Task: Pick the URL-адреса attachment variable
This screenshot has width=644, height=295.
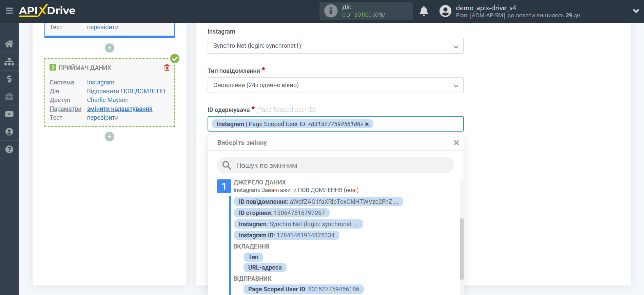Action: [265, 268]
